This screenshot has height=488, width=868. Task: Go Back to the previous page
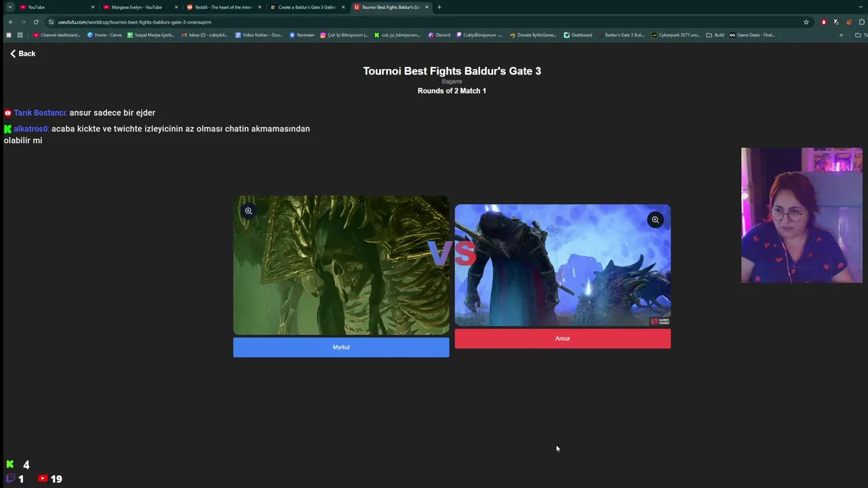22,54
